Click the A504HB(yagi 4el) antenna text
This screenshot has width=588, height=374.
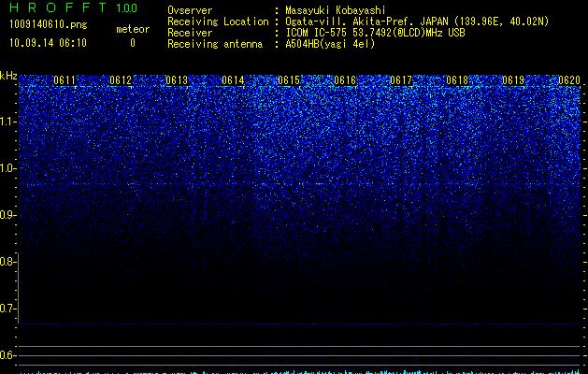coord(330,44)
